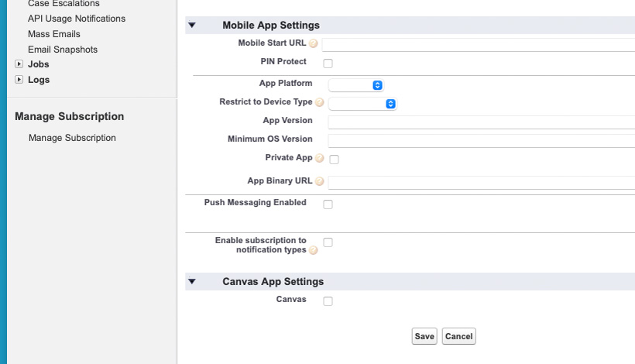The width and height of the screenshot is (635, 364).
Task: Click the Save button
Action: pos(424,336)
